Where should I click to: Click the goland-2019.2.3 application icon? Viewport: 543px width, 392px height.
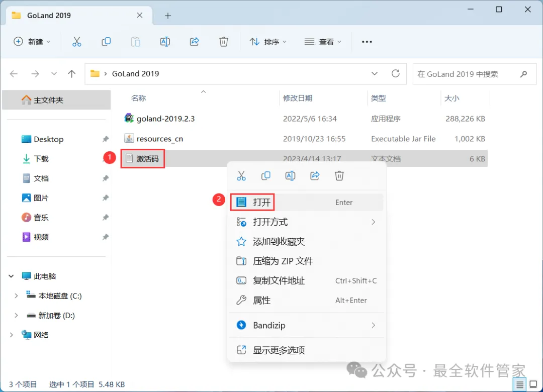pos(129,119)
